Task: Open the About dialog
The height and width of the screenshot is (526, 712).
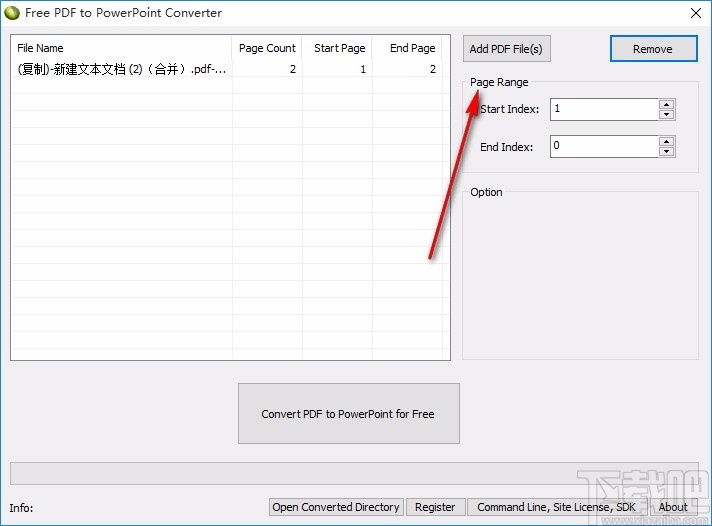Action: pyautogui.click(x=673, y=507)
